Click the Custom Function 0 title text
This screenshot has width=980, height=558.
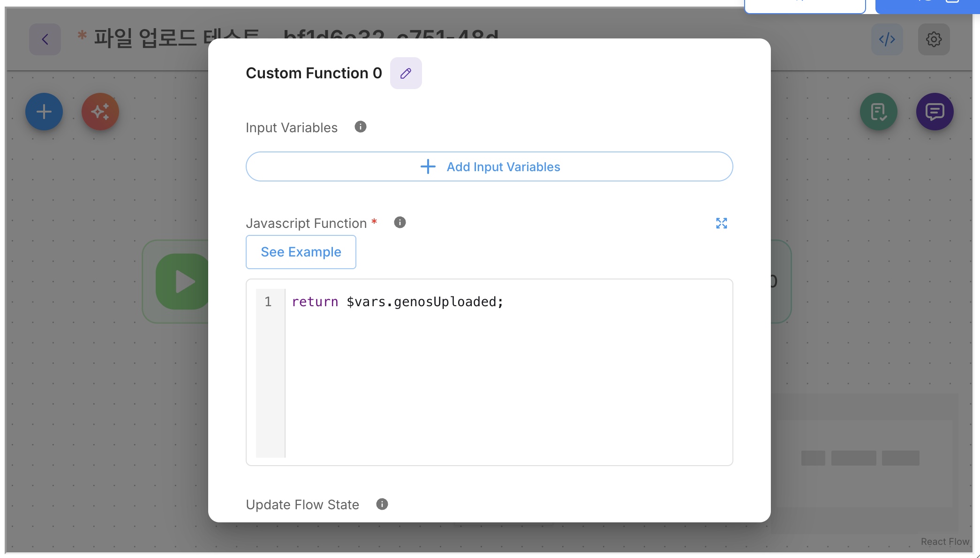[x=314, y=73]
